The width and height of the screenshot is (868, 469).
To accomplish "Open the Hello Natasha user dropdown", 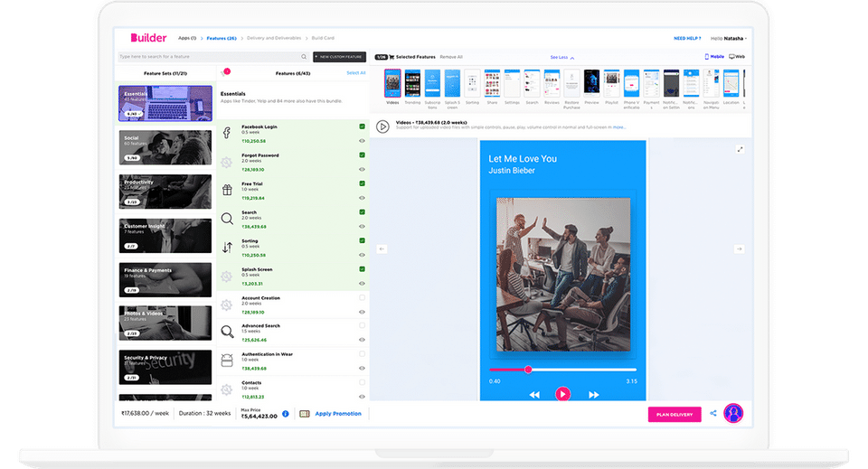I will 729,39.
